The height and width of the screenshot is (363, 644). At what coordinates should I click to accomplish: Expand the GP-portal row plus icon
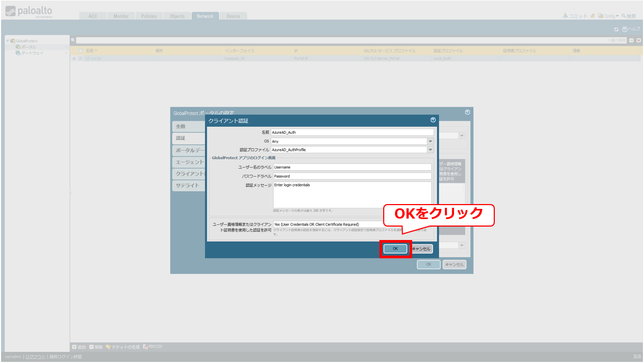pyautogui.click(x=74, y=59)
